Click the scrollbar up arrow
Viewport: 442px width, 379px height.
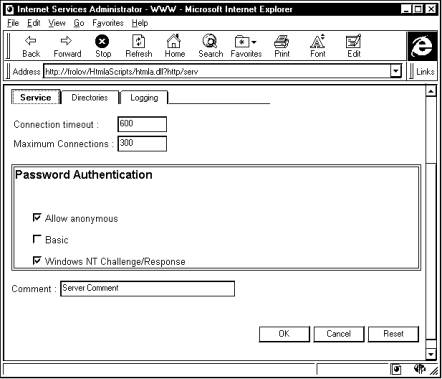click(431, 91)
